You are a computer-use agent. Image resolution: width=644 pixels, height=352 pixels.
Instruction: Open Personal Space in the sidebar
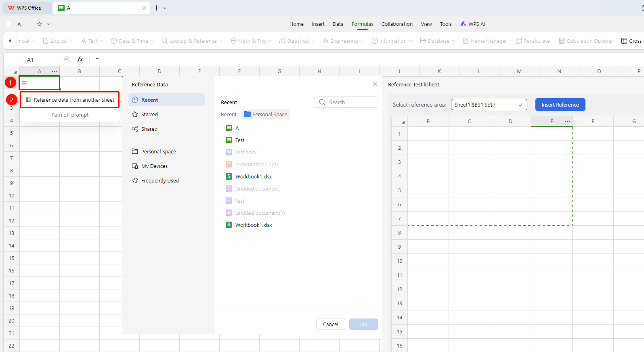click(x=167, y=151)
